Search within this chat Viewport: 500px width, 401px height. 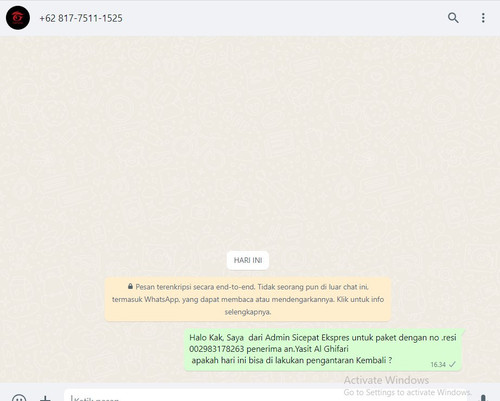(453, 18)
